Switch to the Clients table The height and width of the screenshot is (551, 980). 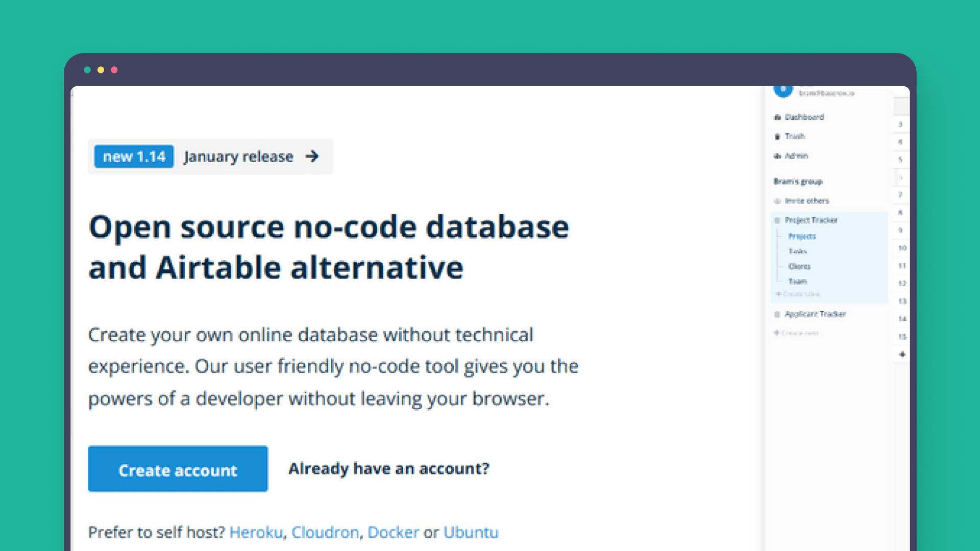pyautogui.click(x=799, y=266)
